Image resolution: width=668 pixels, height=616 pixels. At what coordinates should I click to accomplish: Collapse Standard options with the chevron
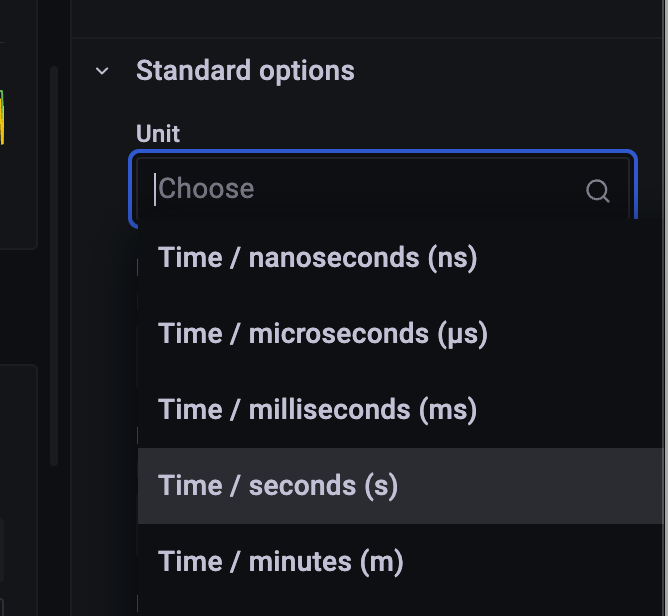point(102,71)
